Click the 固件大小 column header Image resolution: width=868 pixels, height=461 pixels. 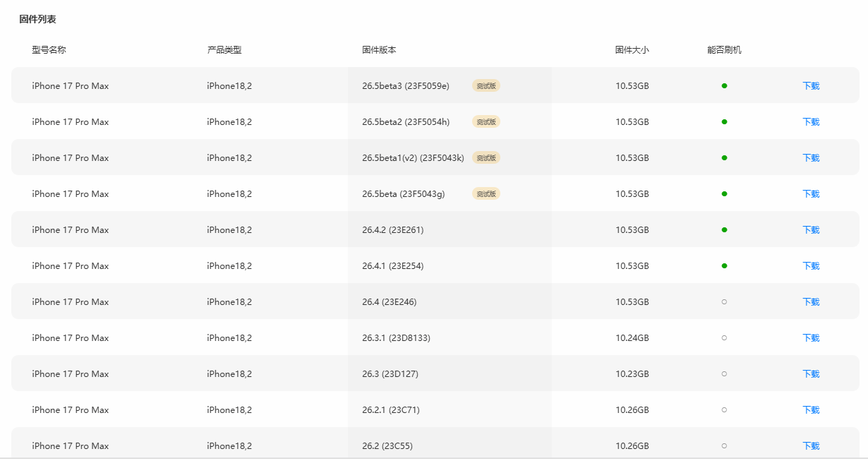pos(632,50)
